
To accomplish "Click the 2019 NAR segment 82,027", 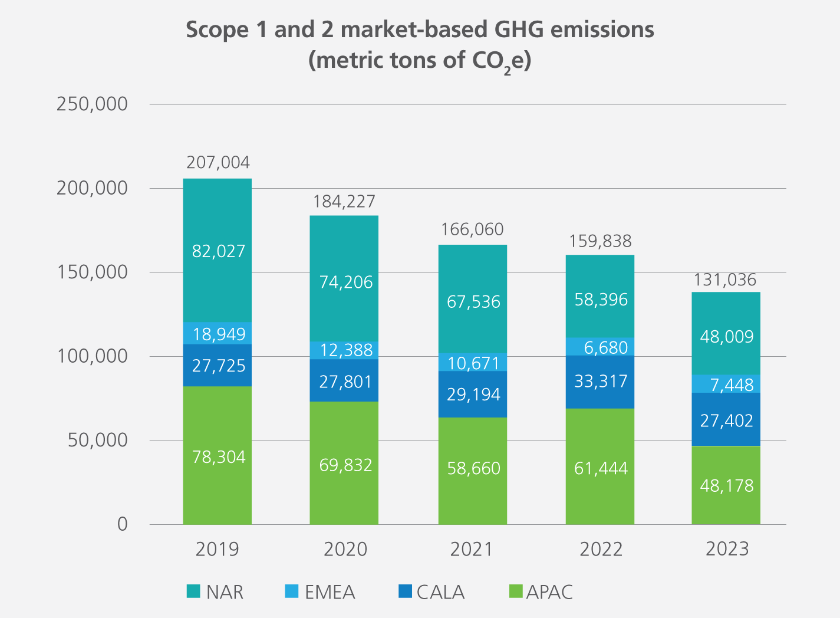I will (x=218, y=251).
